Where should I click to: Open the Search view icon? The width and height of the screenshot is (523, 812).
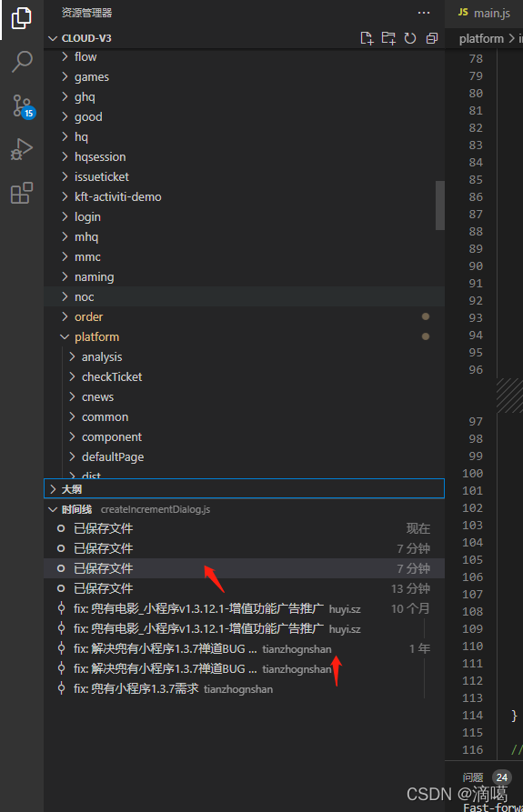tap(22, 62)
